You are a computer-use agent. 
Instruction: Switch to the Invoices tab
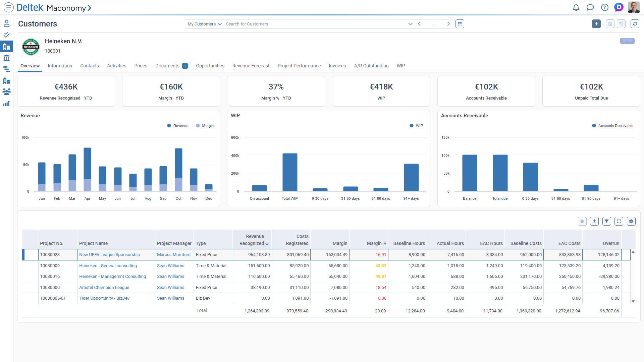click(337, 66)
